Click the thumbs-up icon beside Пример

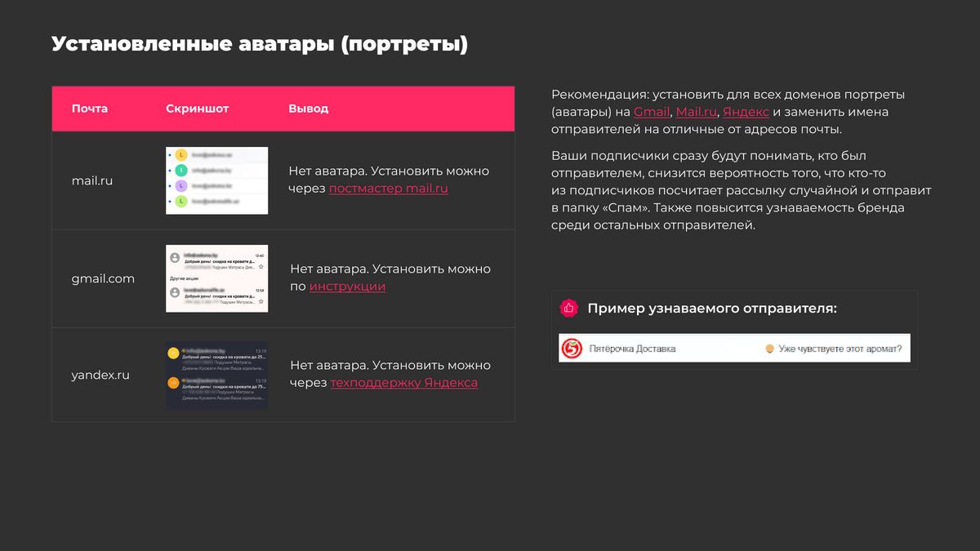click(568, 309)
